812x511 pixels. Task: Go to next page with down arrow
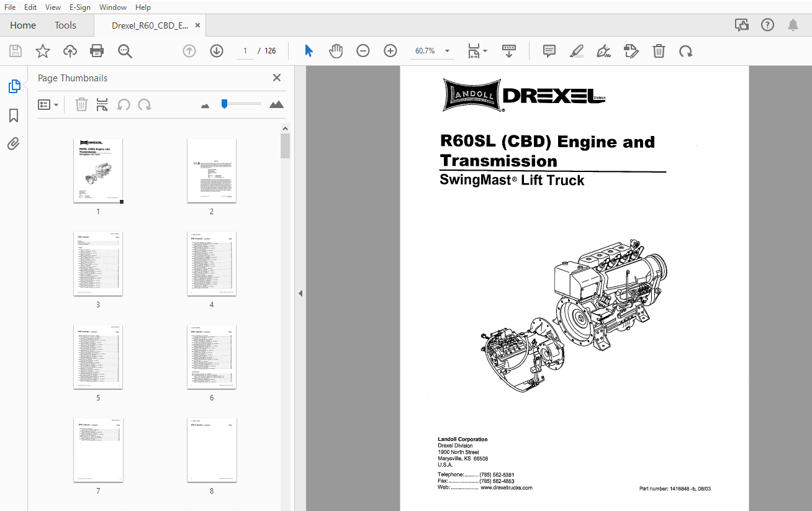(217, 51)
